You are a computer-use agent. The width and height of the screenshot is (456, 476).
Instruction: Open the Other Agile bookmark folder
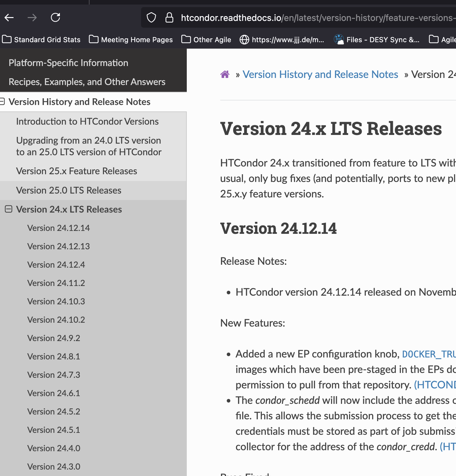coord(206,40)
